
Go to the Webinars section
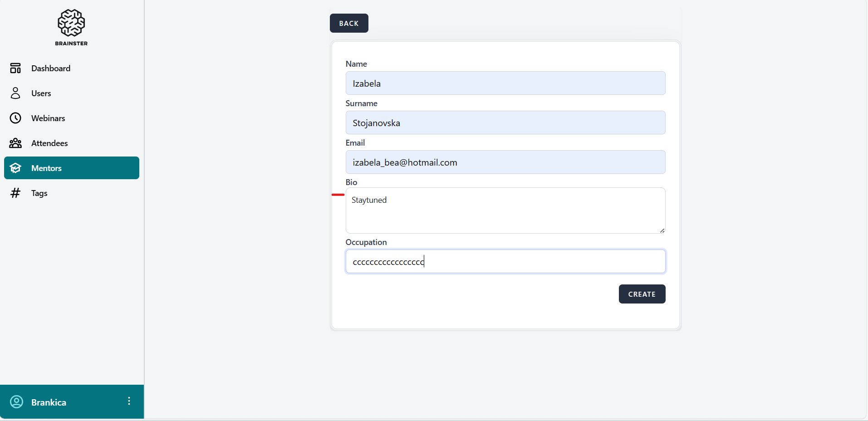(x=48, y=118)
